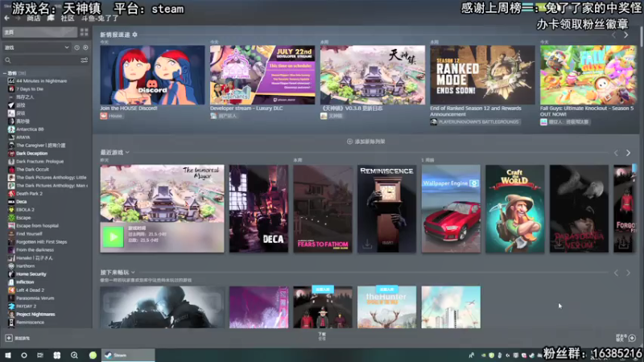The height and width of the screenshot is (362, 644).
Task: Open the Fears to Fathom cover
Action: pyautogui.click(x=323, y=208)
